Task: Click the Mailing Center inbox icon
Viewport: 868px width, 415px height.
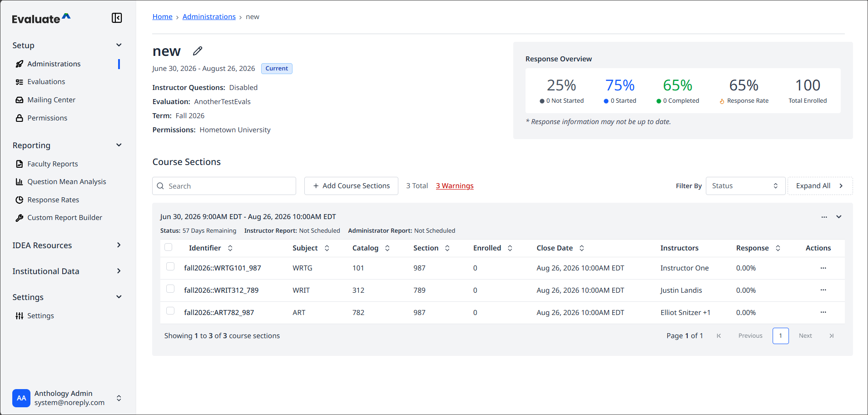Action: (x=20, y=100)
